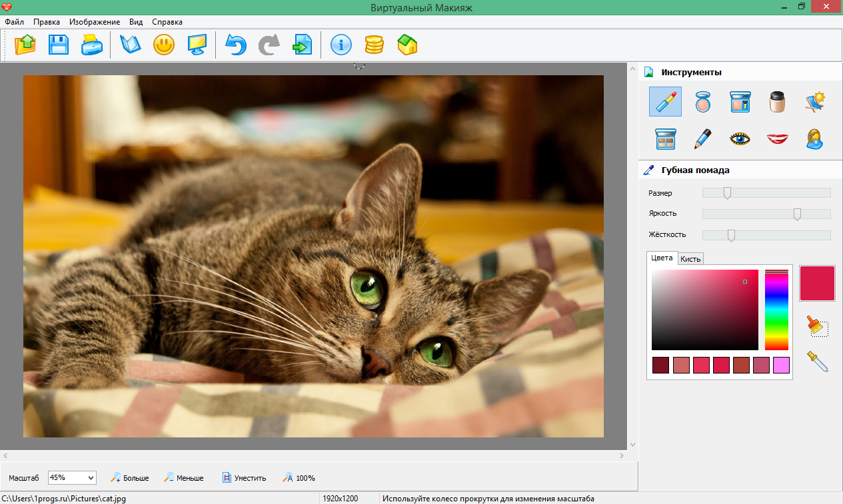Click the left arrow of the horizontal scrollbar
Viewport: 843px width, 504px height.
[x=5, y=455]
